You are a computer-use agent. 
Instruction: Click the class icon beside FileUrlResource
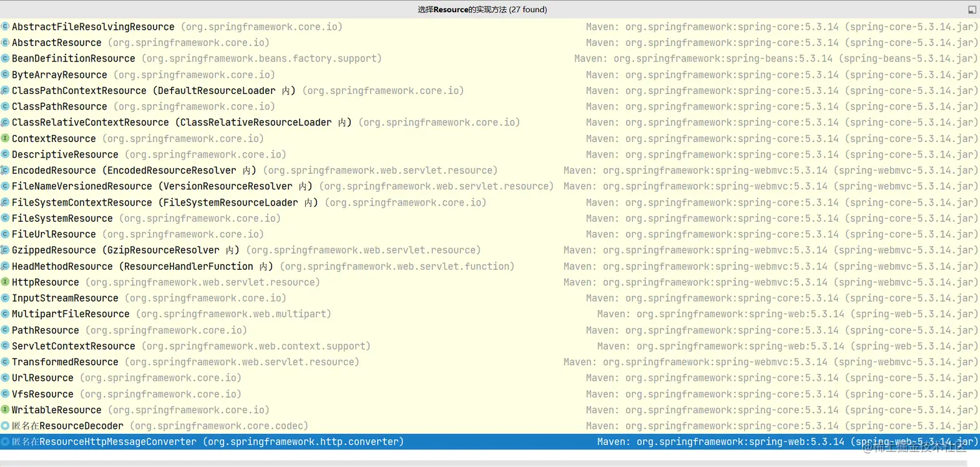pos(5,234)
